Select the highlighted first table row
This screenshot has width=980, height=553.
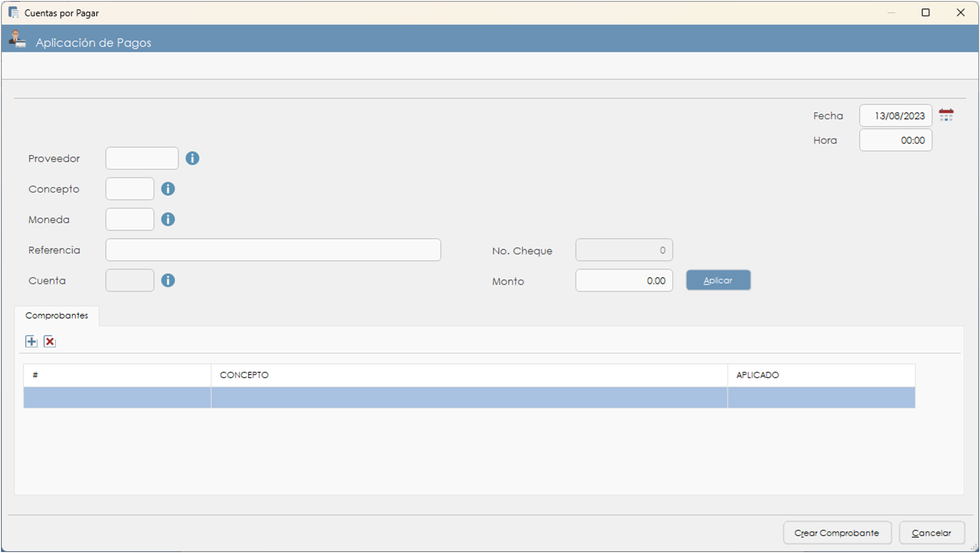pos(469,397)
